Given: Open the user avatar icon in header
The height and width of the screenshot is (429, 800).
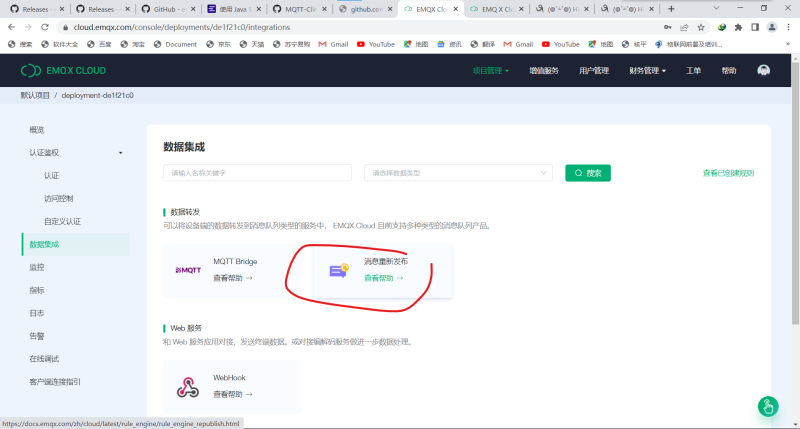Looking at the screenshot, I should coord(763,70).
